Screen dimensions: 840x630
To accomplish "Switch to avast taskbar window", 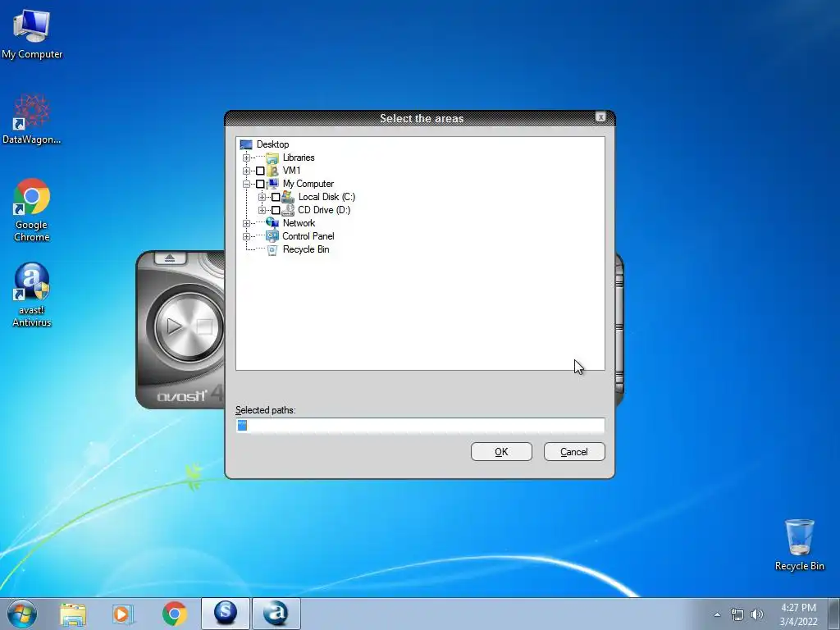I will click(x=276, y=614).
